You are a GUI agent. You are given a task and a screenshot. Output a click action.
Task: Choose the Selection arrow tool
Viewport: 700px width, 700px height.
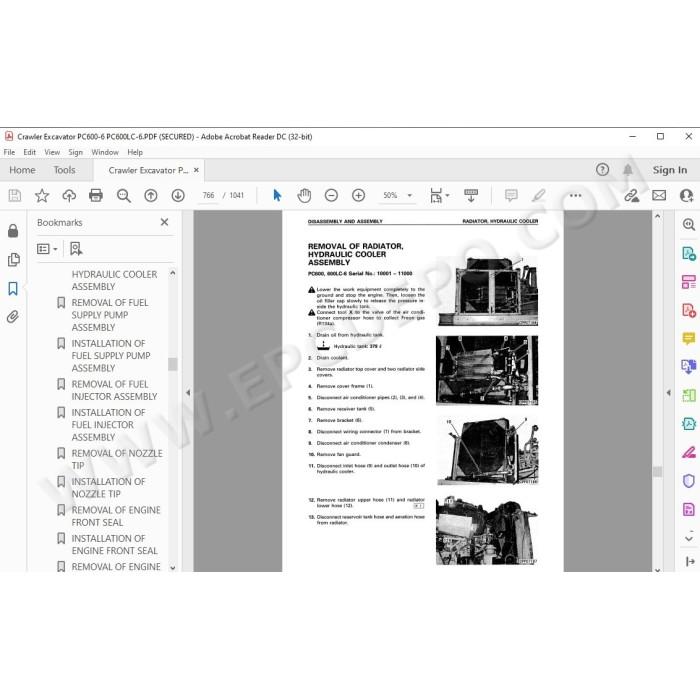(x=277, y=196)
